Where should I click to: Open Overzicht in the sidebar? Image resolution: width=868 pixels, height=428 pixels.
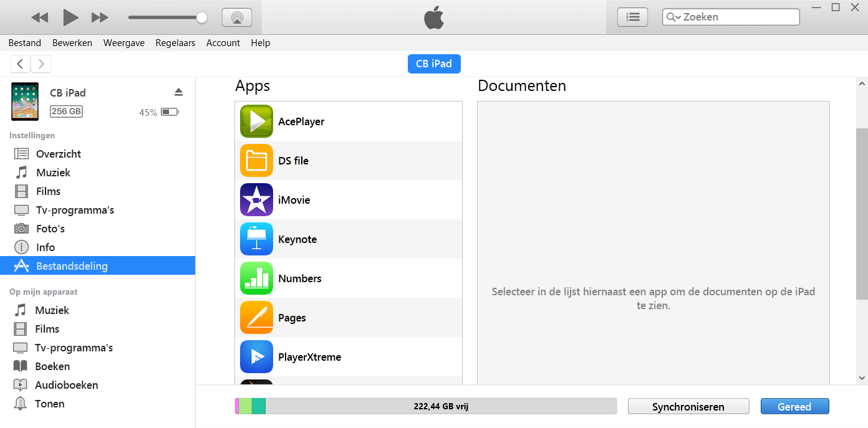pyautogui.click(x=59, y=154)
